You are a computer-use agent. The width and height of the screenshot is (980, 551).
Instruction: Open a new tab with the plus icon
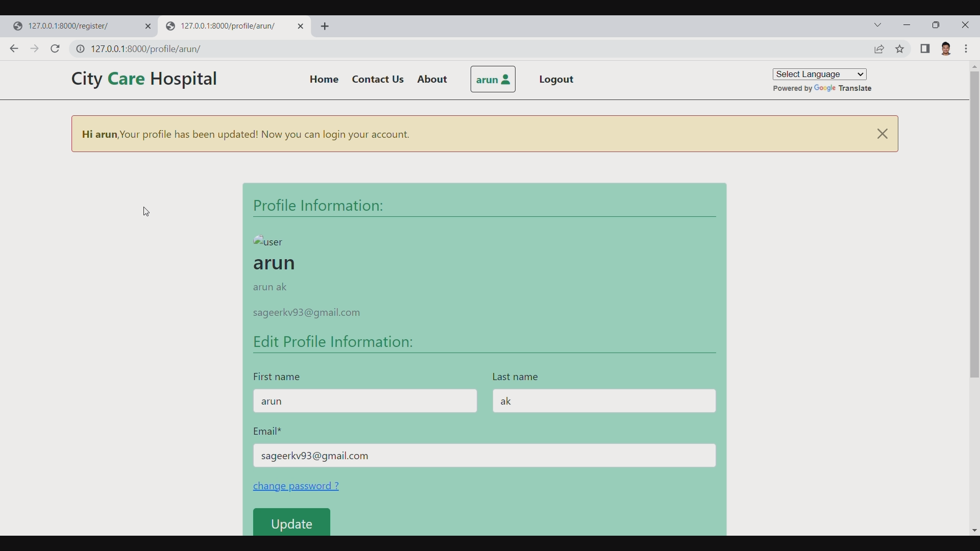326,26
